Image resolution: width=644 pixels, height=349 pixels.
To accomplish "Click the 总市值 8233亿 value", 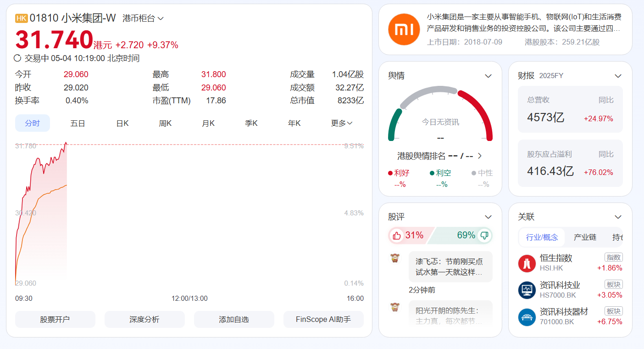I will pos(350,100).
